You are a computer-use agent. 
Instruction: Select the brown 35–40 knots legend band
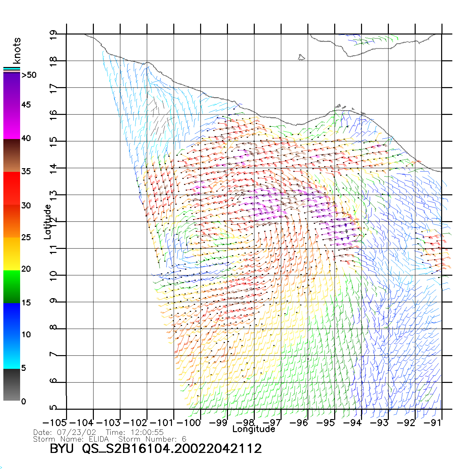click(12, 155)
